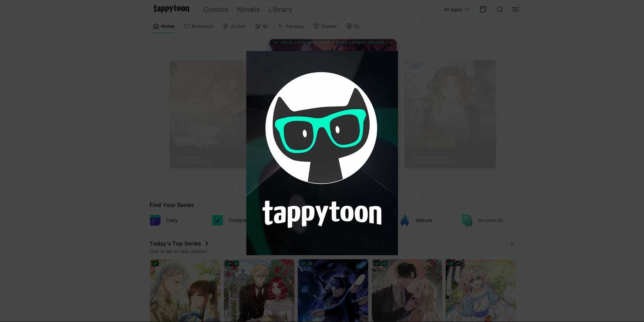Open the Mature series link
Image resolution: width=644 pixels, height=322 pixels.
(x=424, y=221)
